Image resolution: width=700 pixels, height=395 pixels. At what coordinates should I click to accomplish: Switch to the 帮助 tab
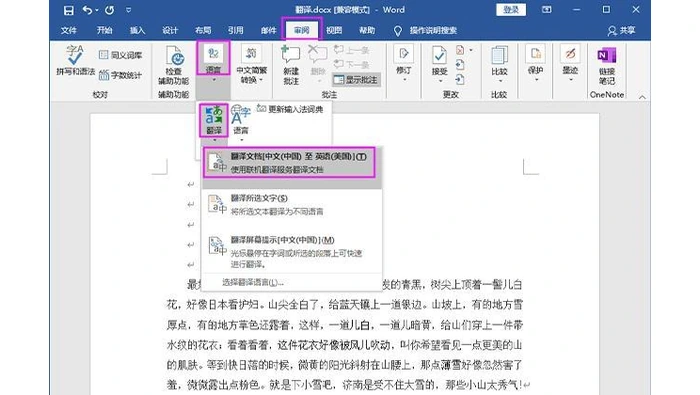[x=367, y=30]
